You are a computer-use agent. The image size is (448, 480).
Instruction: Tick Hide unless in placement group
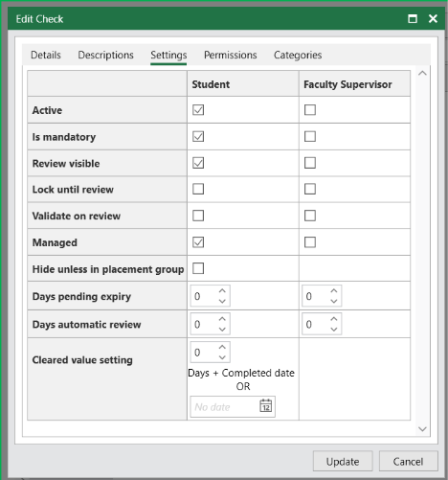[198, 268]
